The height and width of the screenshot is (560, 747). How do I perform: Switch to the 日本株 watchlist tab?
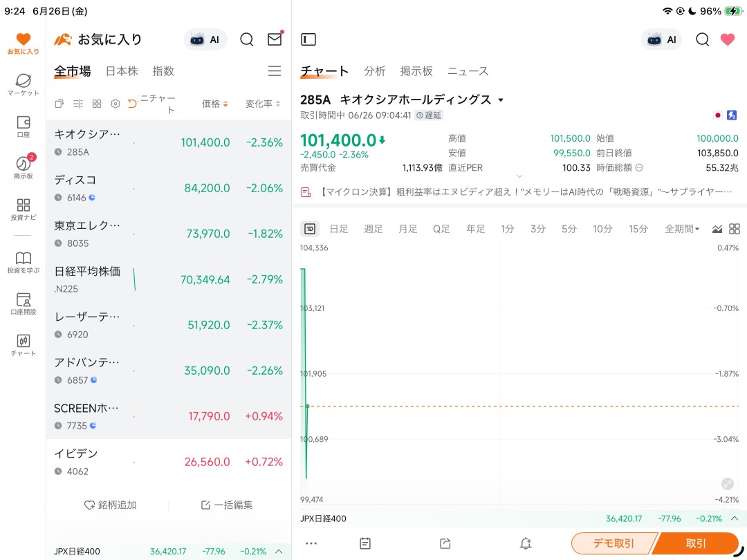pyautogui.click(x=122, y=71)
